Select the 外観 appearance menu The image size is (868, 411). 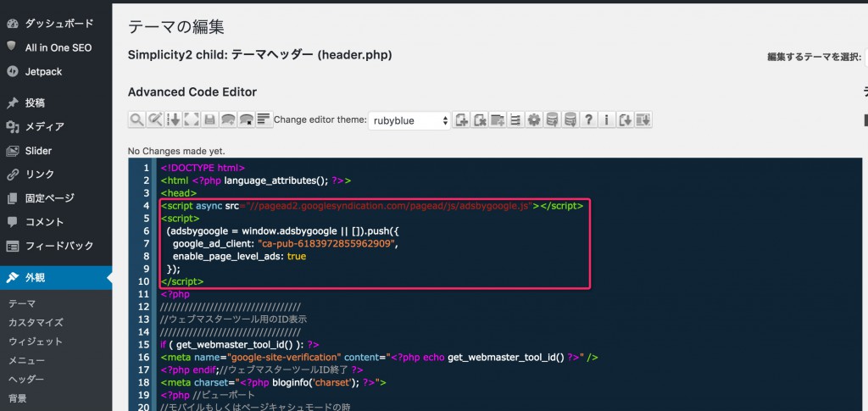coord(56,278)
